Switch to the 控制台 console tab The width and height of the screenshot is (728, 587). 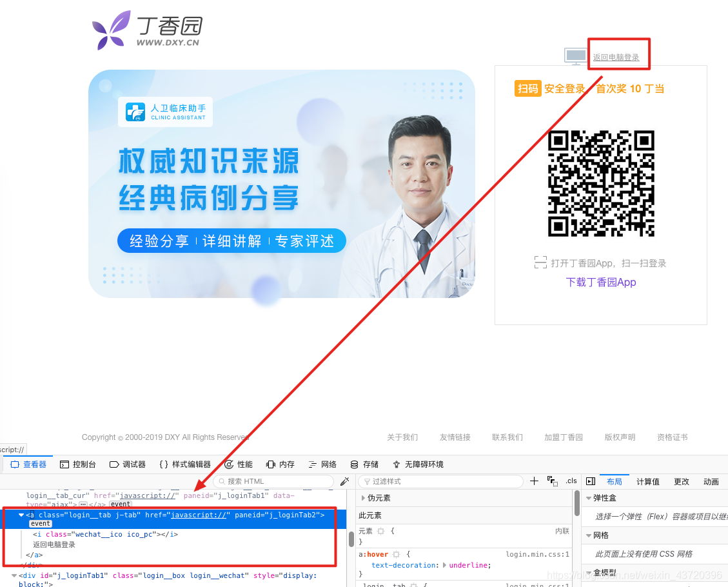[x=78, y=464]
